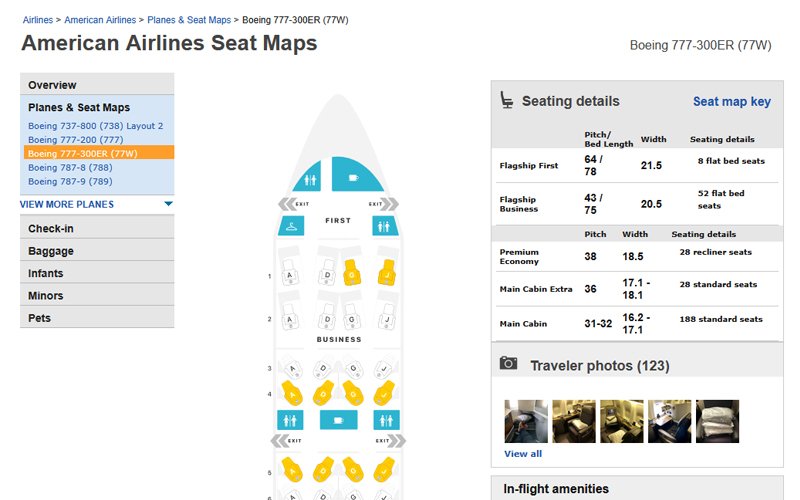Click View all traveler photos link
The height and width of the screenshot is (500, 800).
tap(522, 453)
